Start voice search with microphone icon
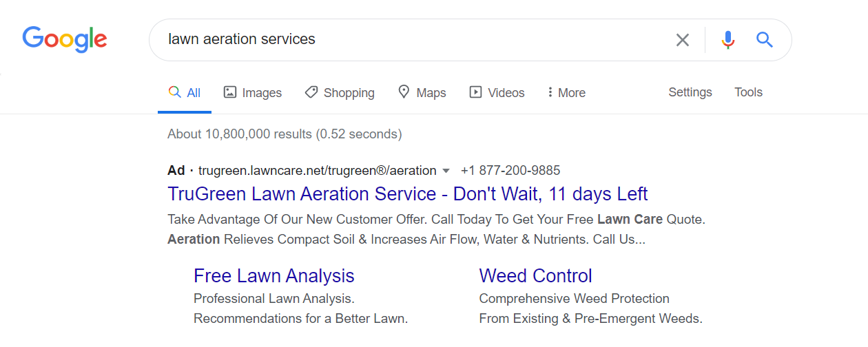Screen dimensions: 868x347 point(728,40)
